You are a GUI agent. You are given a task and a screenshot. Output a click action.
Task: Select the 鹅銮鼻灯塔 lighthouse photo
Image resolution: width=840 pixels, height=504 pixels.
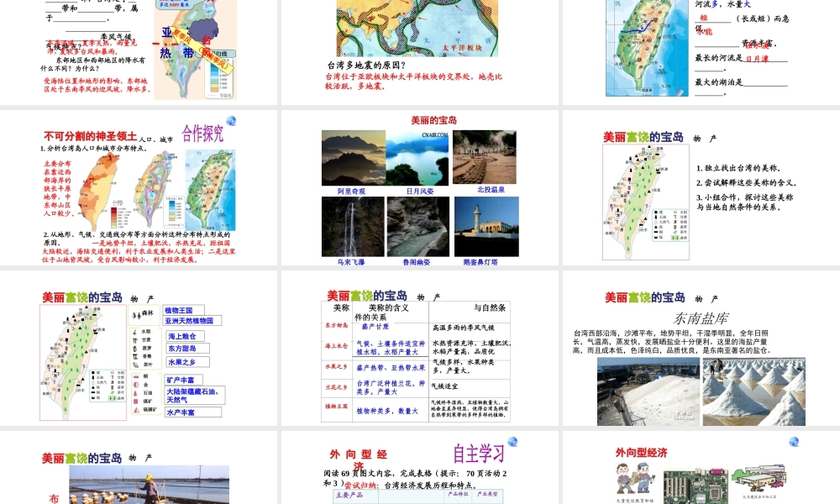coord(486,227)
